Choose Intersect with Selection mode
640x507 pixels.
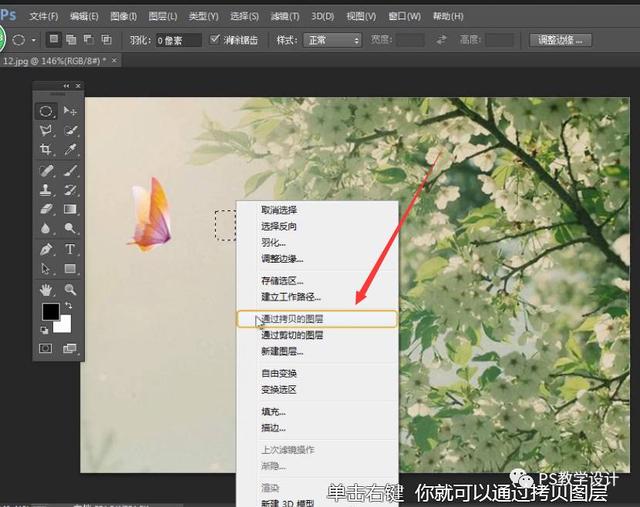pyautogui.click(x=106, y=40)
